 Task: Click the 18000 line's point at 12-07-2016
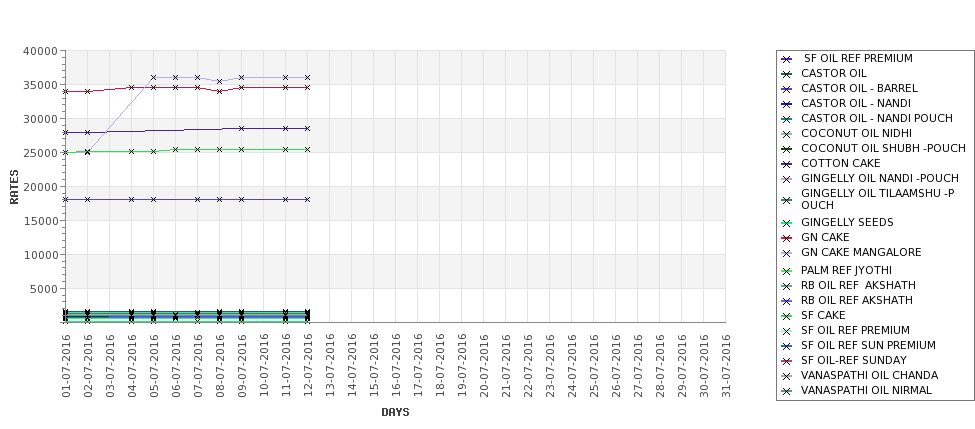coord(307,200)
